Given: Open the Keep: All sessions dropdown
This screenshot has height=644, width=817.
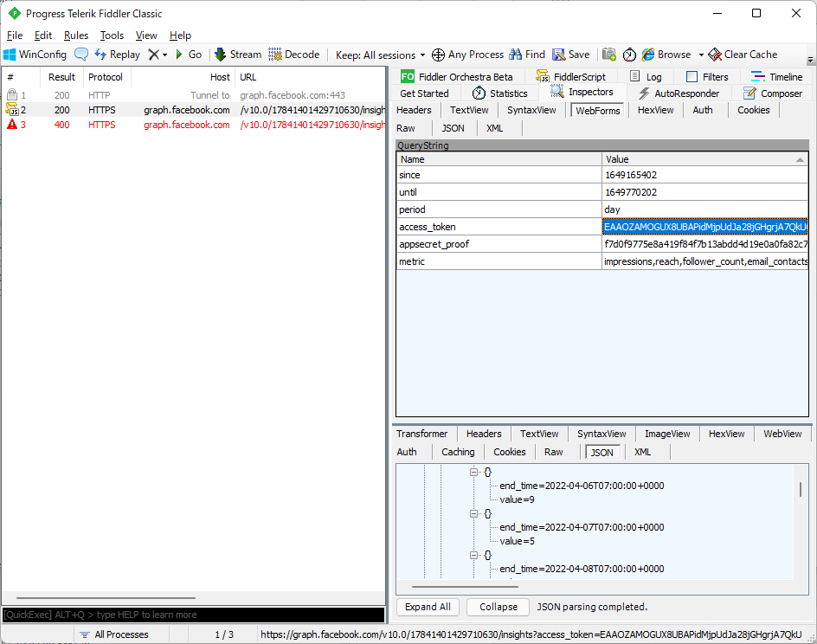Looking at the screenshot, I should [x=381, y=55].
